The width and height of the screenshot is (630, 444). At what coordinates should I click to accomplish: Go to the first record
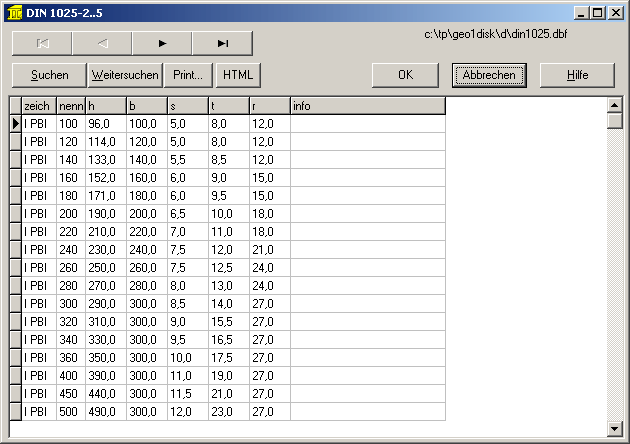(42, 43)
